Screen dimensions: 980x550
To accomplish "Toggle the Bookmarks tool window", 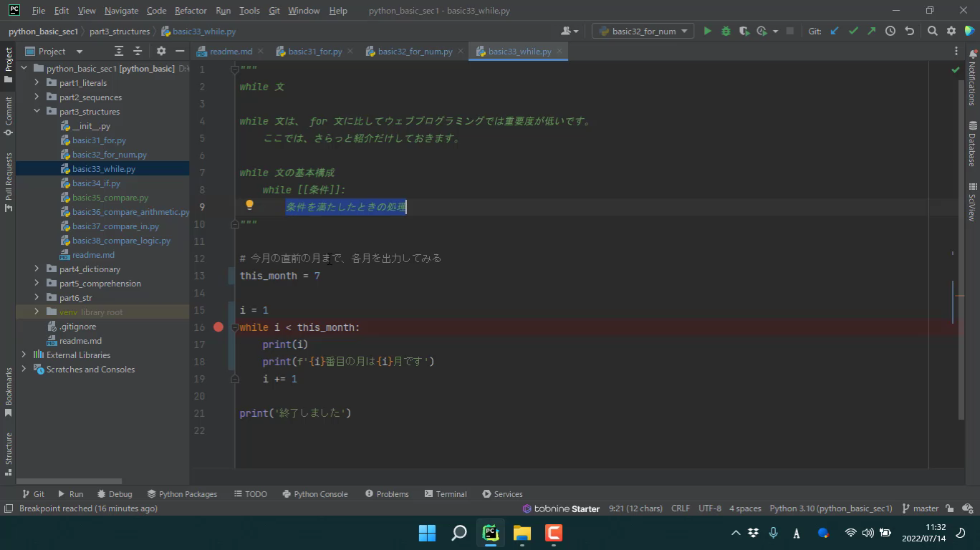I will coord(9,391).
